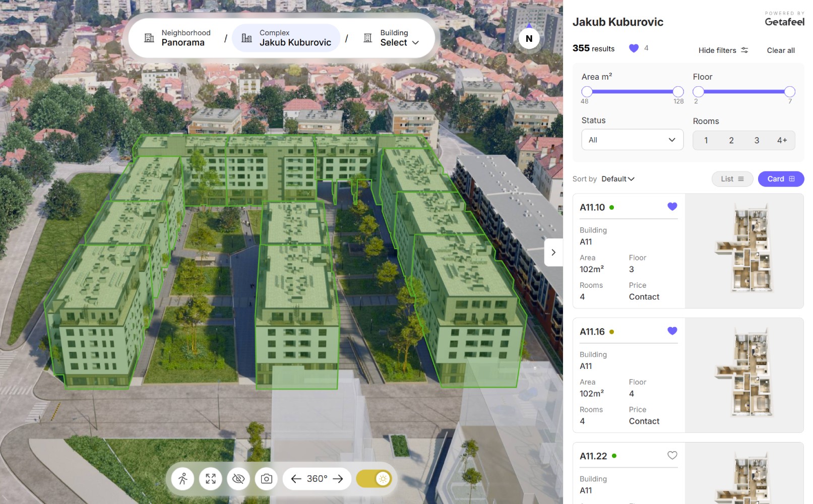Click the 355 results count
The image size is (813, 504).
[x=593, y=48]
